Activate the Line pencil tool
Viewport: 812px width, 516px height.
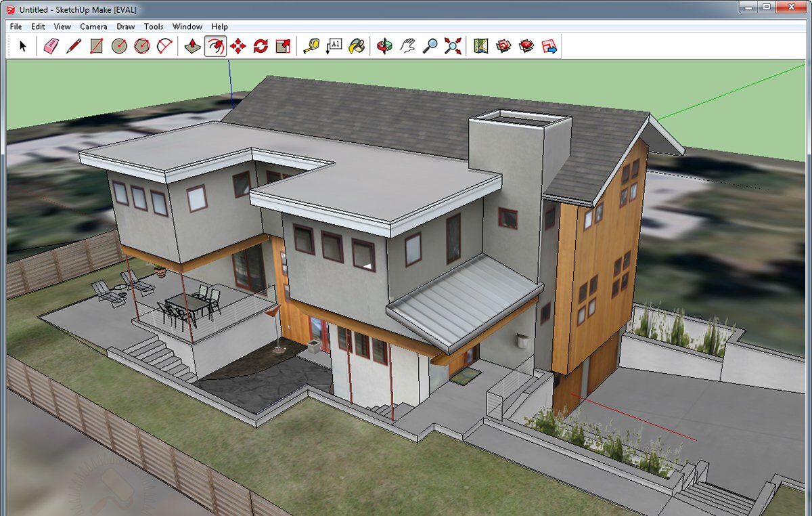pos(74,46)
